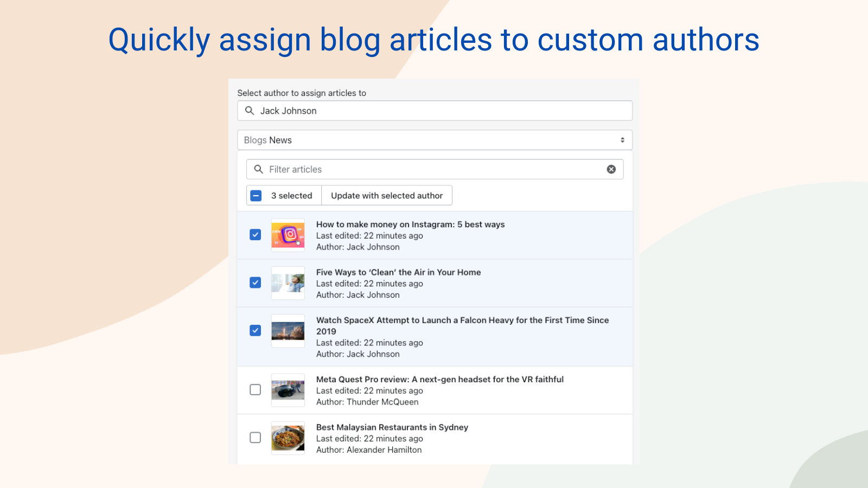The height and width of the screenshot is (488, 868).
Task: Click the SpaceX rocket launch thumbnail
Action: pos(288,331)
